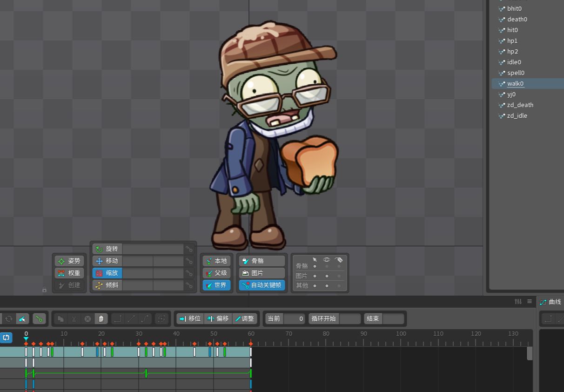Choose the linear curve type icon
The image size is (564, 392).
pos(131,319)
